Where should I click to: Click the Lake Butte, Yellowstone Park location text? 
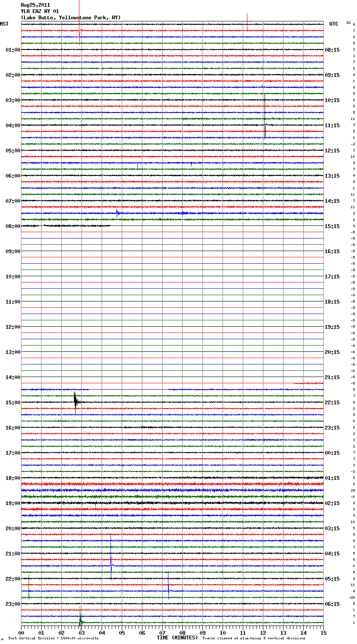[71, 18]
